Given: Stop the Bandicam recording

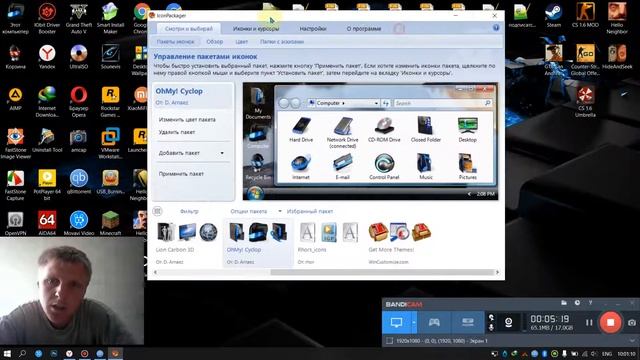Looking at the screenshot, I should click(610, 322).
